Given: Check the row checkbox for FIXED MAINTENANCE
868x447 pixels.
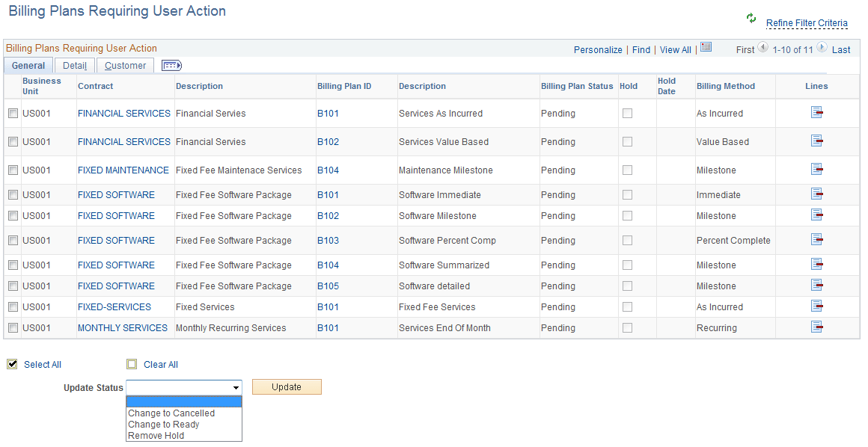Looking at the screenshot, I should (13, 170).
